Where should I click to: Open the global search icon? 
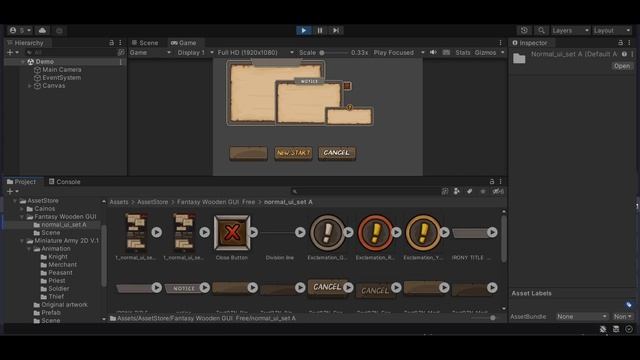pos(541,31)
